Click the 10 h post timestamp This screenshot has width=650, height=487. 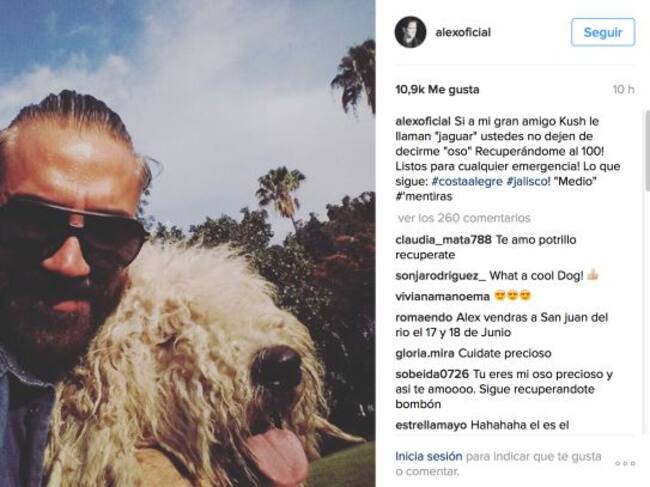click(x=623, y=90)
